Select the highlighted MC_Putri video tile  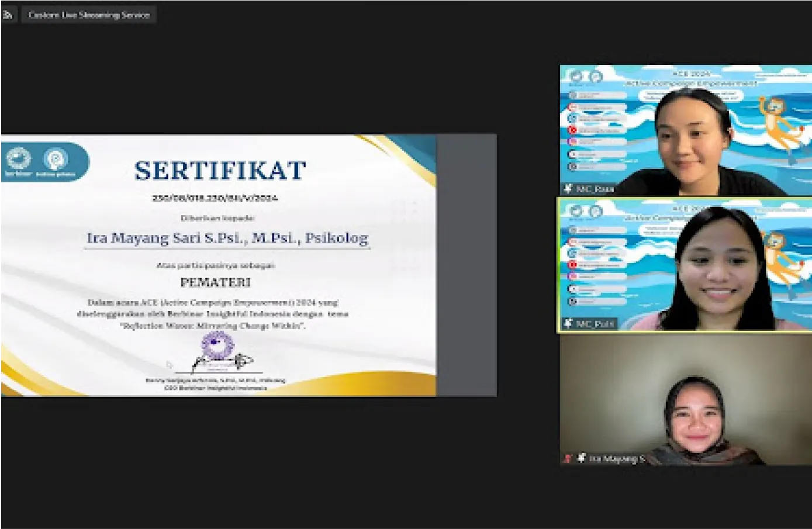[x=686, y=264]
